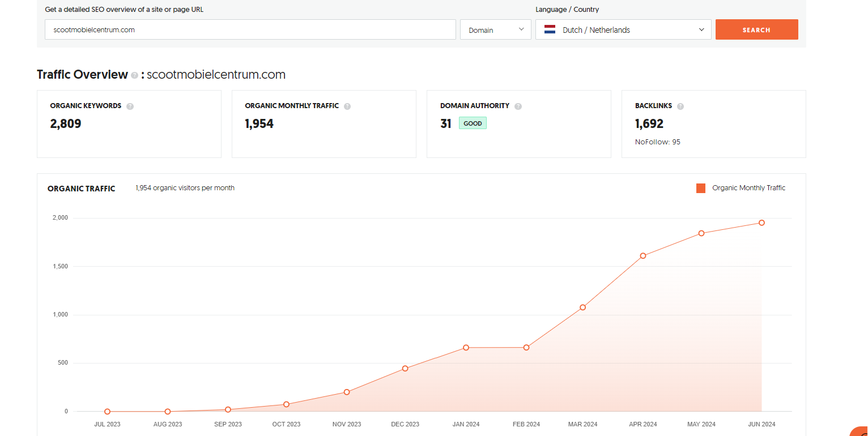Click the help icon beside Domain Authority

[x=518, y=106]
